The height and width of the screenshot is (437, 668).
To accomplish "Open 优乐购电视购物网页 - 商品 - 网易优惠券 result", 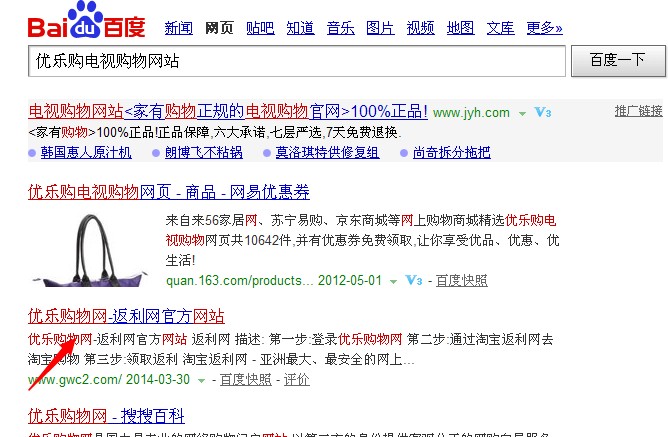I will pos(169,192).
